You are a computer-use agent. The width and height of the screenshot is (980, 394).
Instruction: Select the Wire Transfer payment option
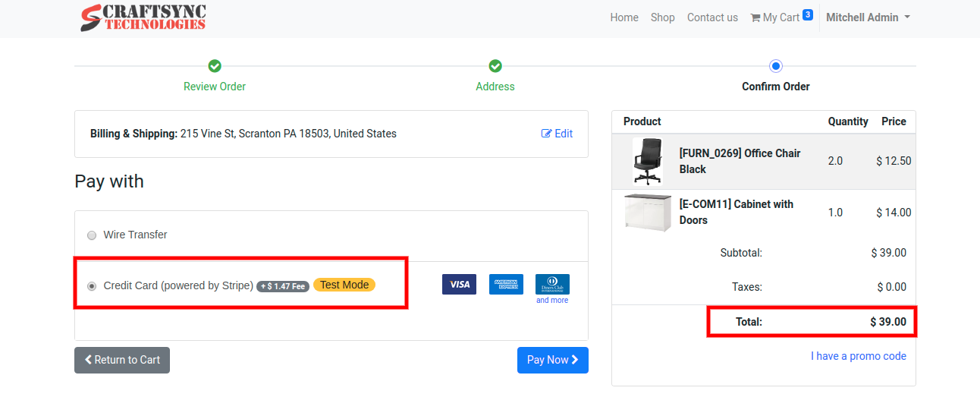click(92, 235)
